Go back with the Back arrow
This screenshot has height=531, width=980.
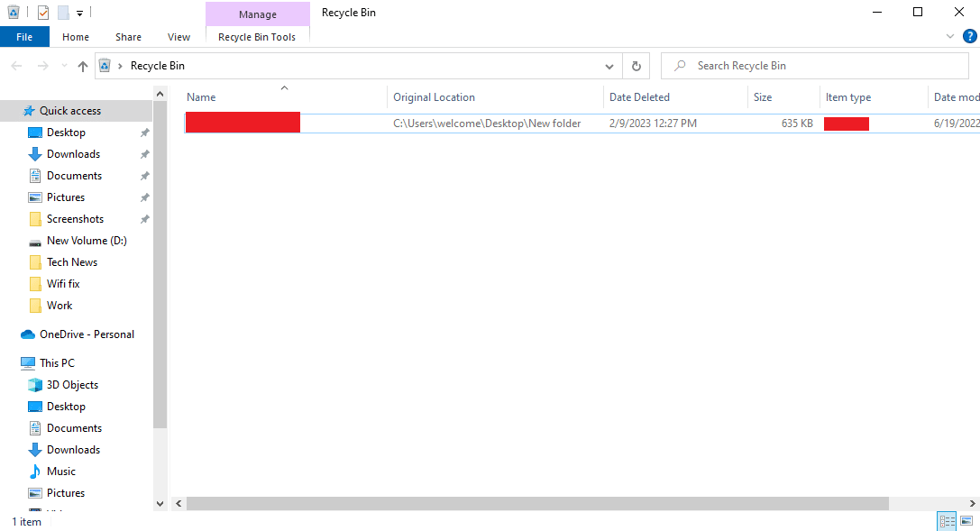tap(17, 66)
